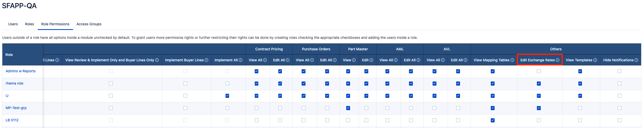
Task: Click the Edit Exchange Rates column header
Action: 537,60
